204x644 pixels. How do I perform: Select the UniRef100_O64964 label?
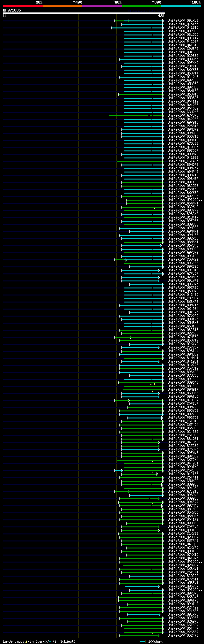pos(183,309)
